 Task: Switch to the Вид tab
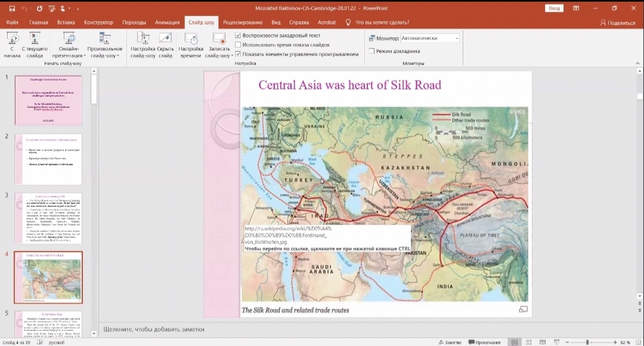276,23
